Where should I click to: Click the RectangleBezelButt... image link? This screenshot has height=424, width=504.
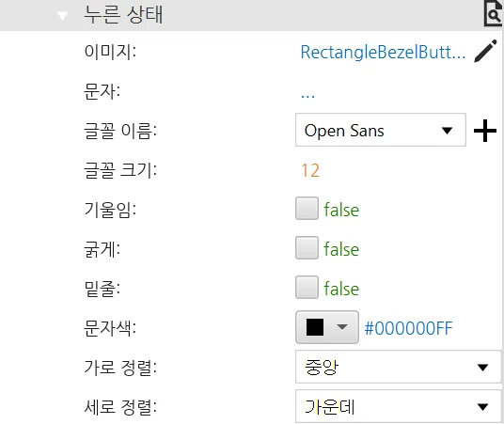point(383,52)
